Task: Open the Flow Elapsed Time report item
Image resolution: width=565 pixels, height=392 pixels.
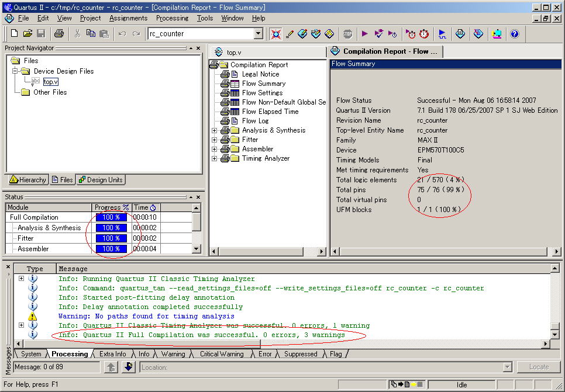Action: click(270, 112)
